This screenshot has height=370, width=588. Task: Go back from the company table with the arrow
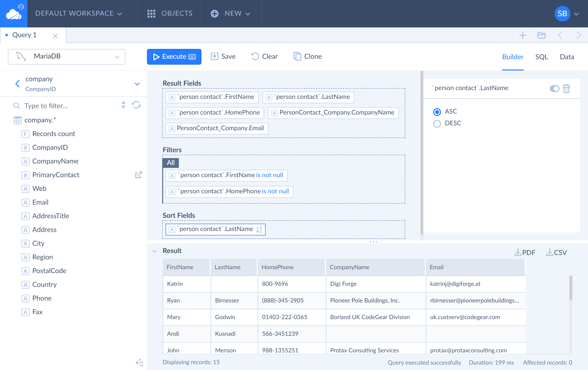click(x=18, y=84)
